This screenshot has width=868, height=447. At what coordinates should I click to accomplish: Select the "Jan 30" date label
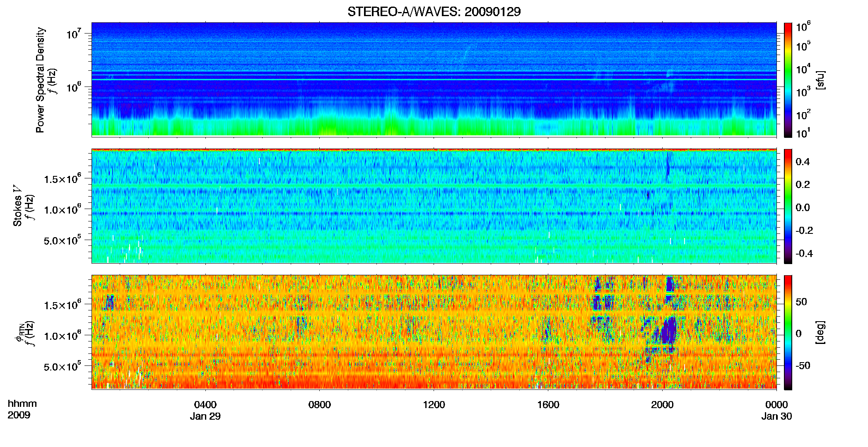pyautogui.click(x=776, y=416)
